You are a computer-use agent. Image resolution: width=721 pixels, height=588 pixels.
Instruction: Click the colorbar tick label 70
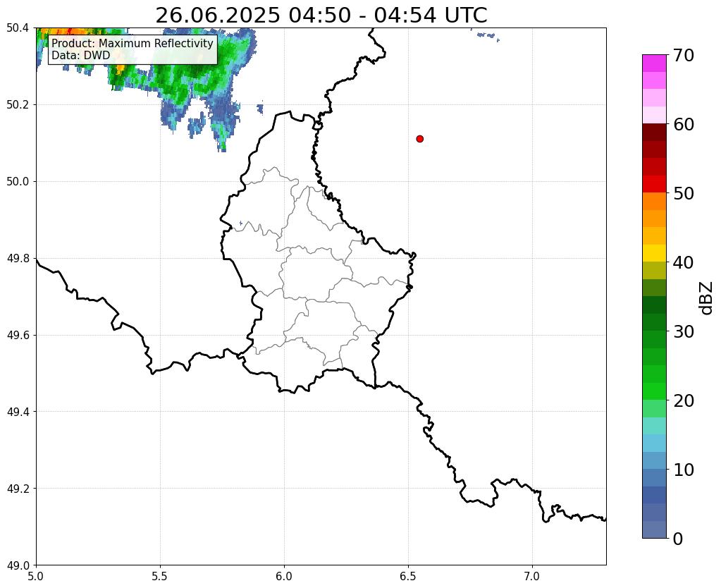tap(683, 55)
